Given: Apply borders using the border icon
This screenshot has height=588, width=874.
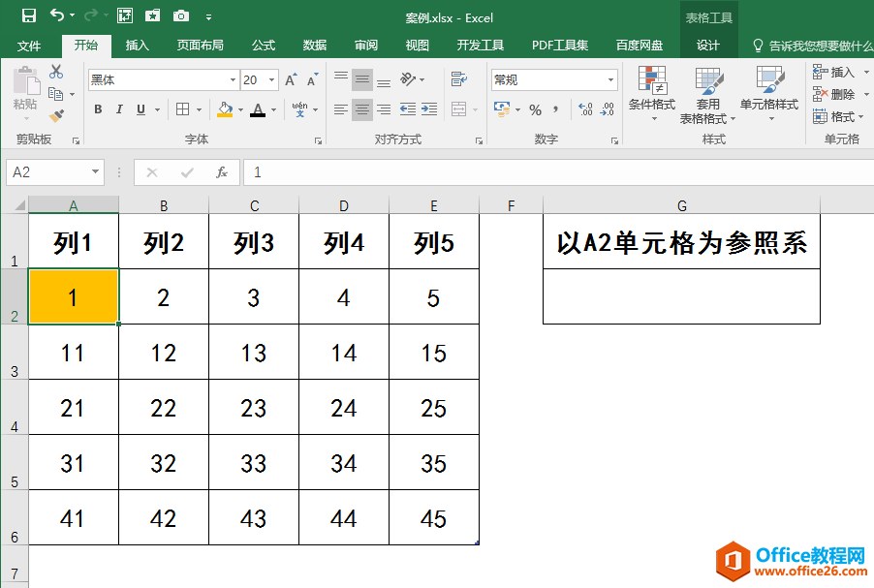Looking at the screenshot, I should 182,109.
